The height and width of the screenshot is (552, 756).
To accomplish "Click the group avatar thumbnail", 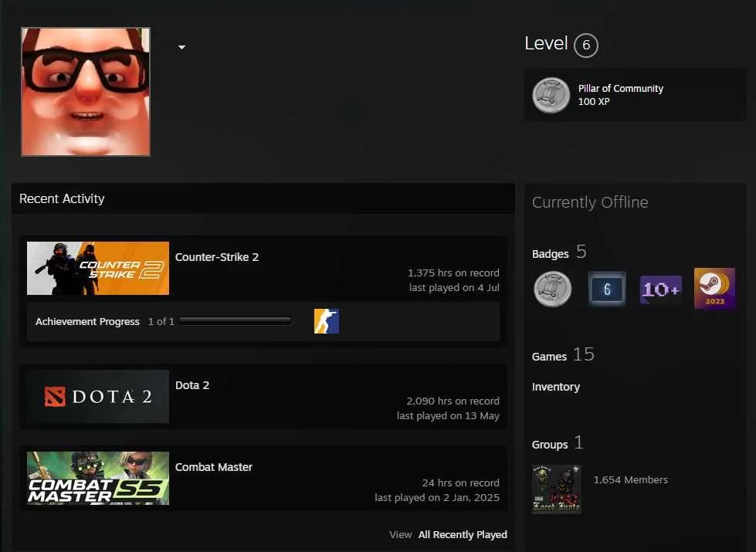I will pos(557,489).
